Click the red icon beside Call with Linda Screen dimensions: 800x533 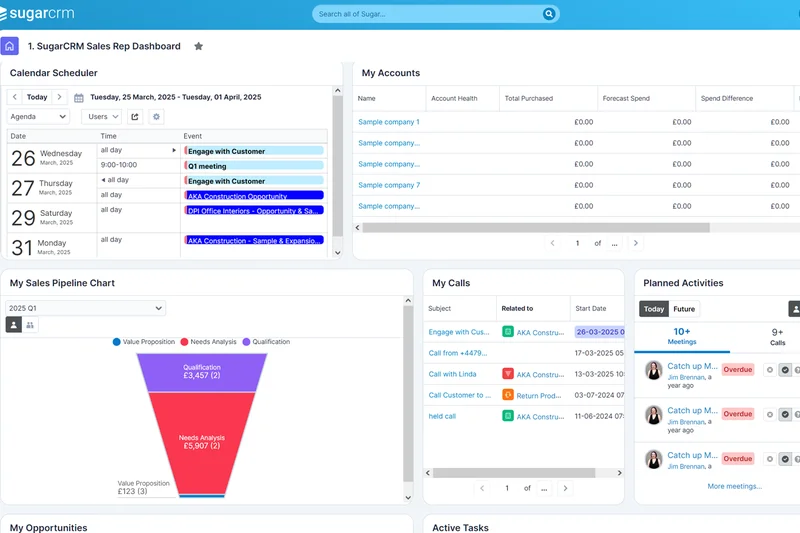point(508,374)
